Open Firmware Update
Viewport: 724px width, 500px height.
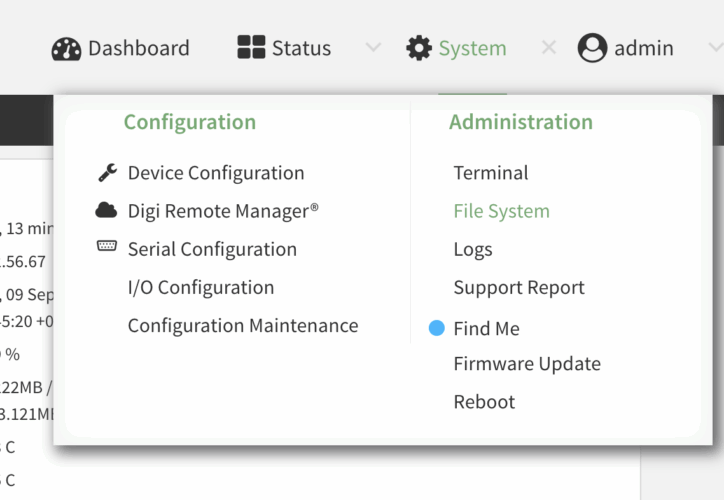click(x=526, y=364)
